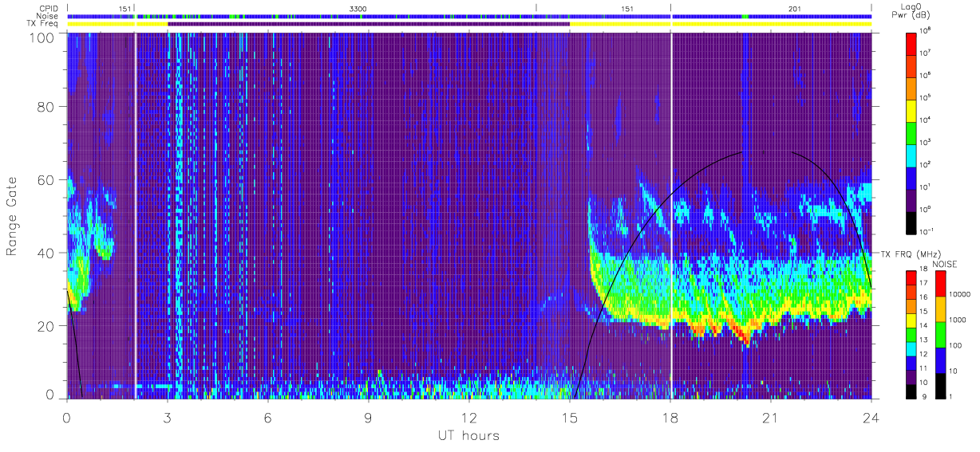
Task: Select the UT hours axis title
Action: click(469, 435)
